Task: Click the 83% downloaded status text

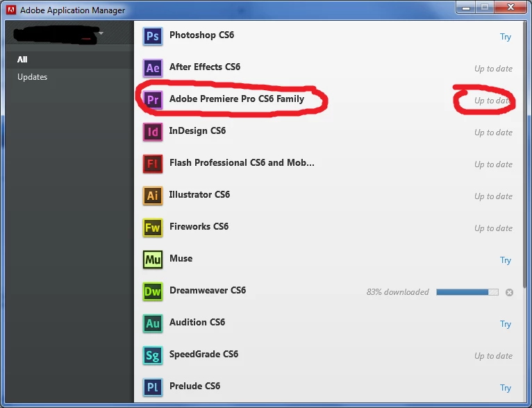Action: pos(398,292)
